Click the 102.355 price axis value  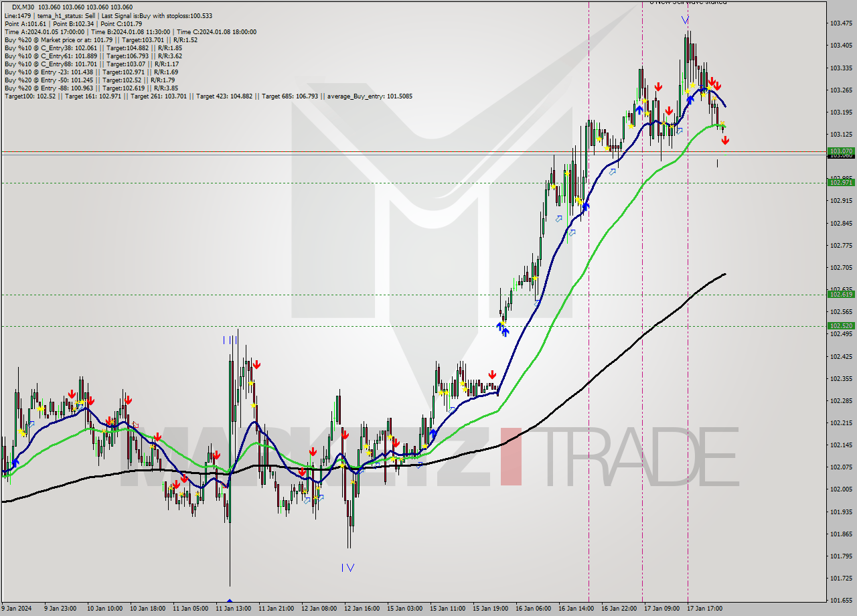(x=841, y=378)
